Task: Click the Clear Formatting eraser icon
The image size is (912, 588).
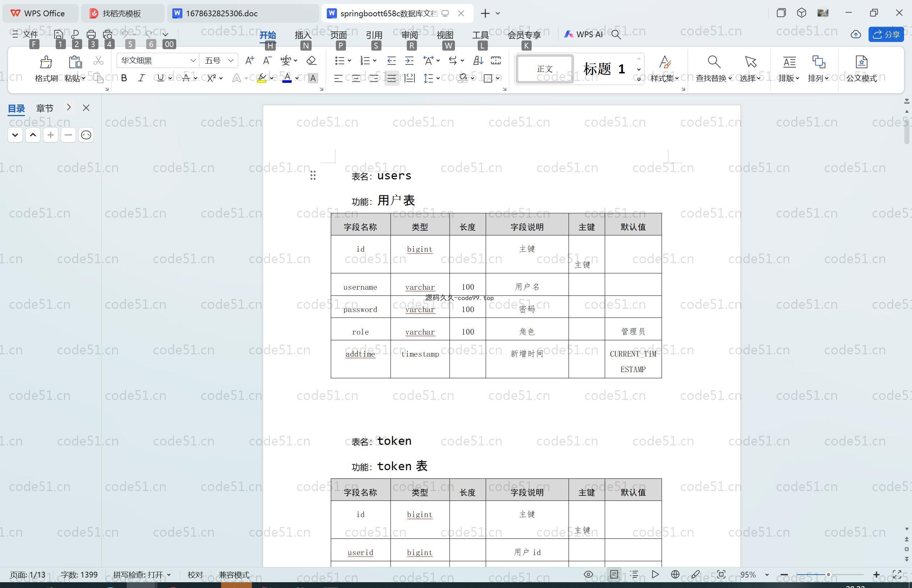Action: (x=311, y=60)
